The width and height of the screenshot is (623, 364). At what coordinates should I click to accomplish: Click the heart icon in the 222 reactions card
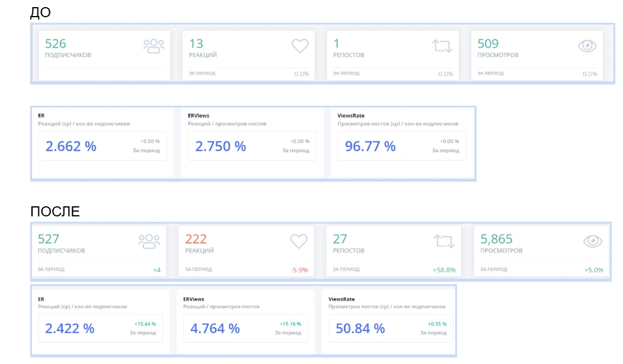coord(298,241)
